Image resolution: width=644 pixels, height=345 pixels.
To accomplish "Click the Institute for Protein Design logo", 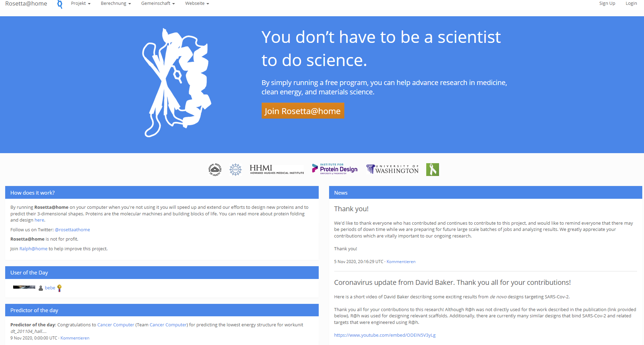I will [x=335, y=169].
